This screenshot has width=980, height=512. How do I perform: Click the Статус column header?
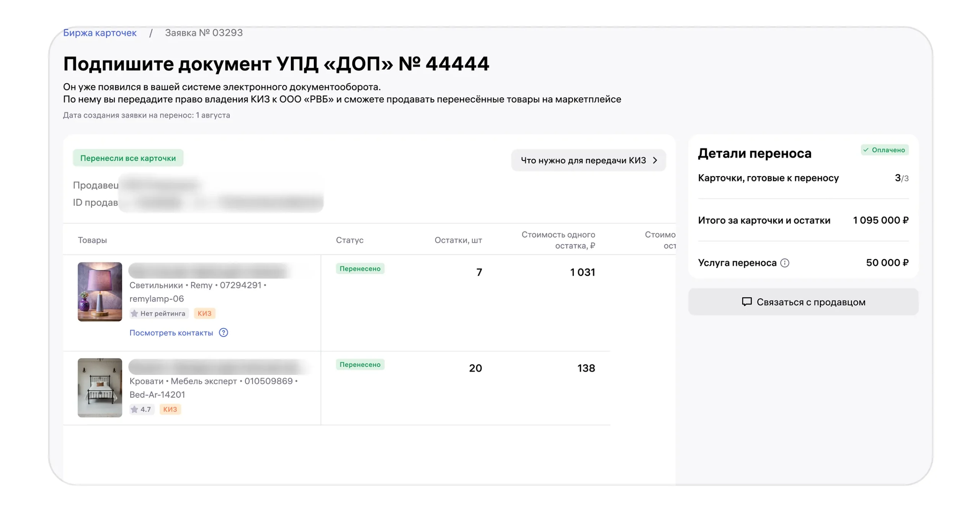coord(349,240)
